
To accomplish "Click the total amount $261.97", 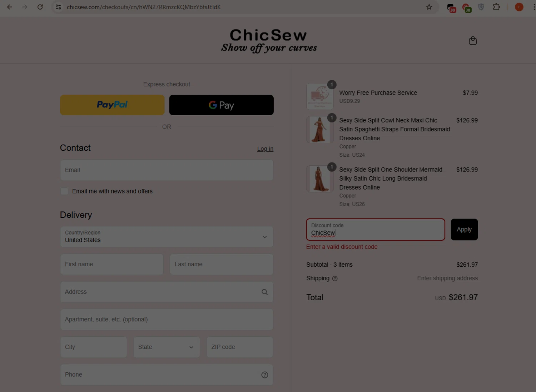I will click(x=463, y=297).
